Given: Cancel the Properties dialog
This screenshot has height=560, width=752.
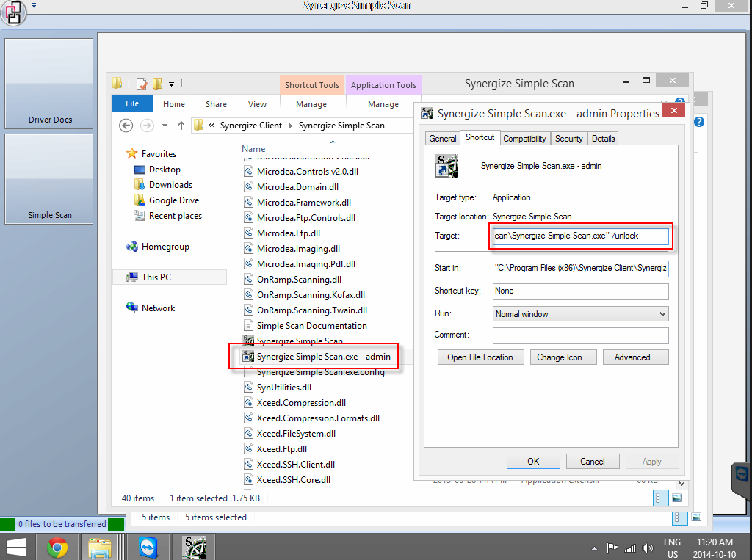Looking at the screenshot, I should tap(593, 461).
